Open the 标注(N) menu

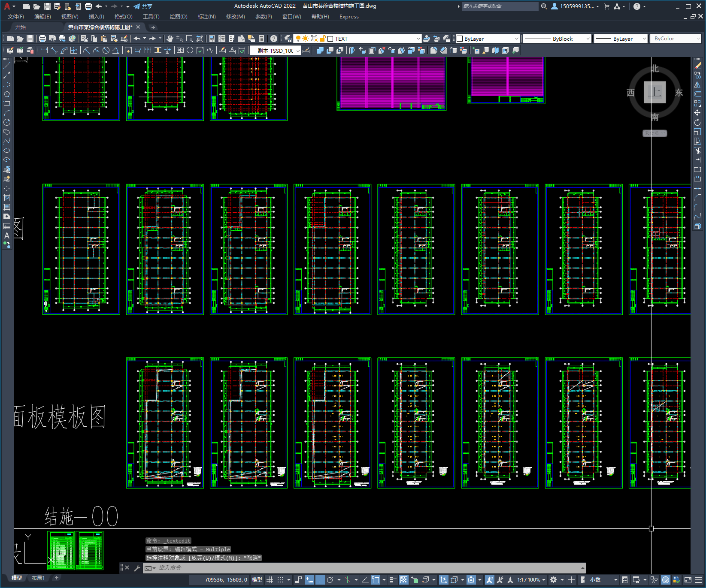(206, 17)
